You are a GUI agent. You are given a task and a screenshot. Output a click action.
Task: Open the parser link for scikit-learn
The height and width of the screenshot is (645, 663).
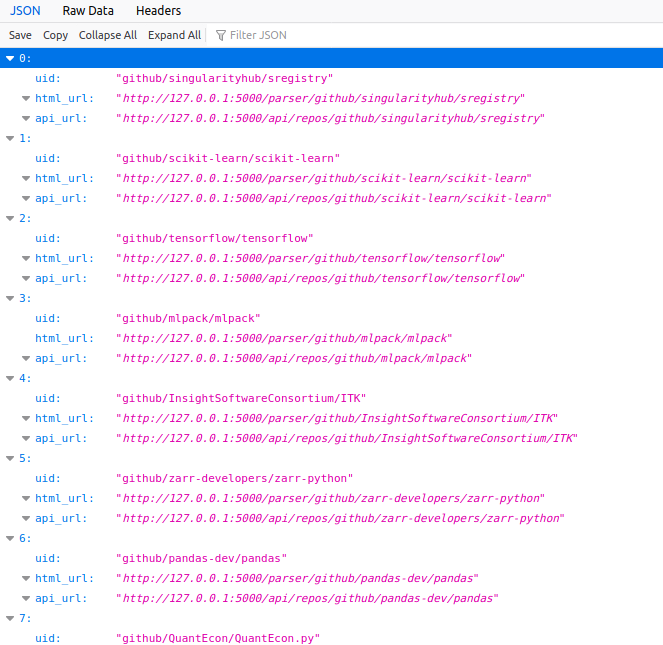[324, 178]
